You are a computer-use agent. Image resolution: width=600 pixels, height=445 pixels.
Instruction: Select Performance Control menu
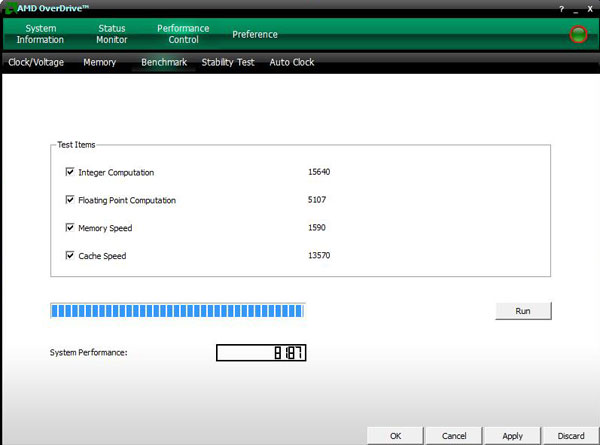183,34
